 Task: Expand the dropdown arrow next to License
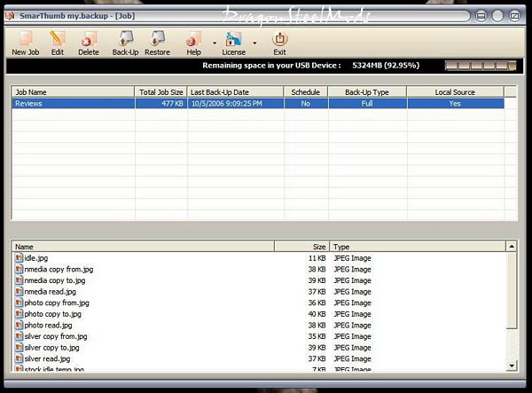pos(254,43)
